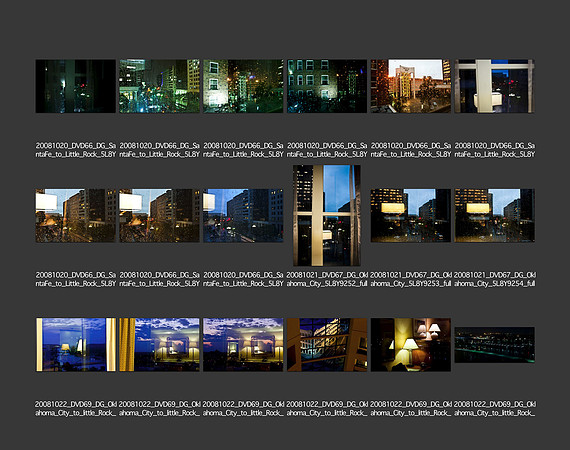Click the caption beneath the panoramic skyline thumbnail

click(494, 409)
